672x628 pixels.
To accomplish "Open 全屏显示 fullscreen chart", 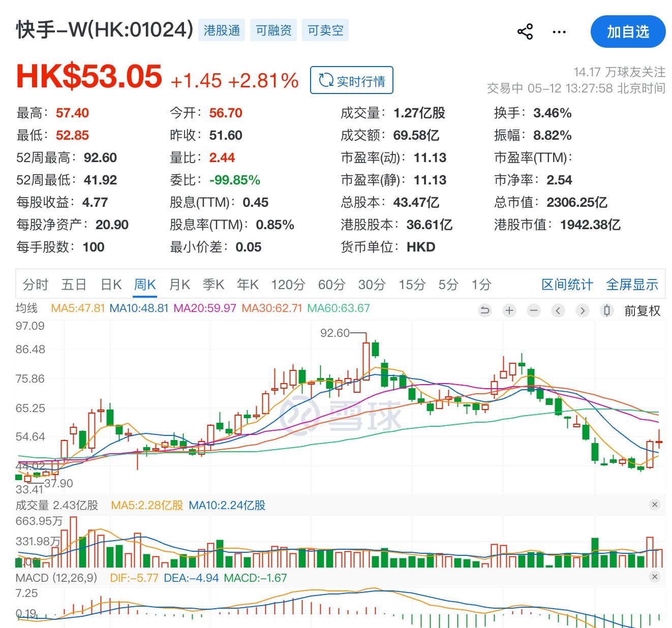I will click(x=632, y=285).
